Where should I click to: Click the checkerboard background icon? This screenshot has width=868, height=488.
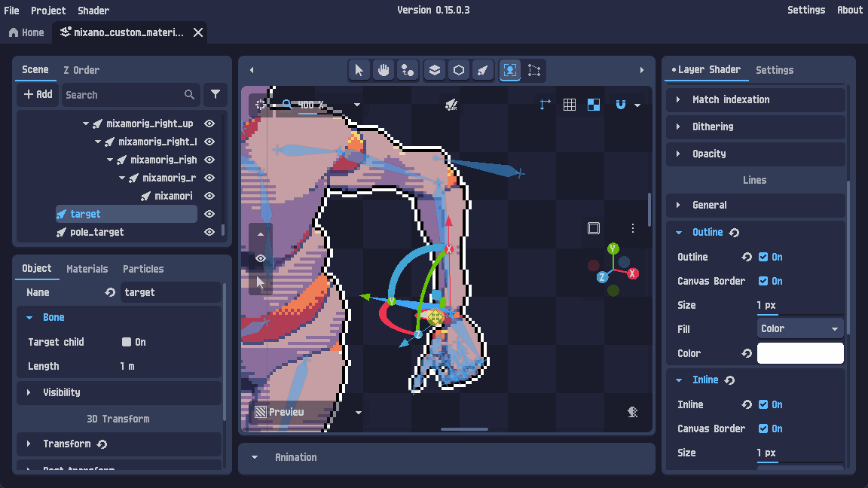(x=594, y=105)
